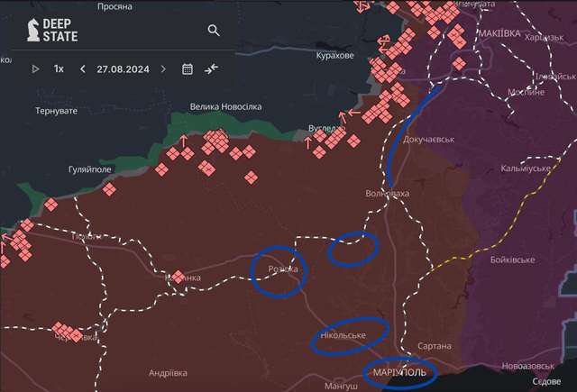Select the Волноваха label on the map
The image size is (577, 392).
[387, 193]
